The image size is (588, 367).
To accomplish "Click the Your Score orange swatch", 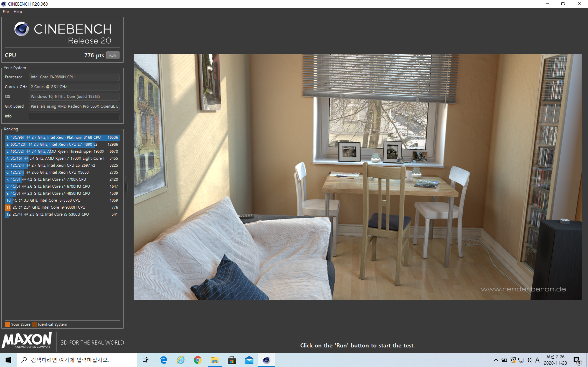I will click(8, 324).
